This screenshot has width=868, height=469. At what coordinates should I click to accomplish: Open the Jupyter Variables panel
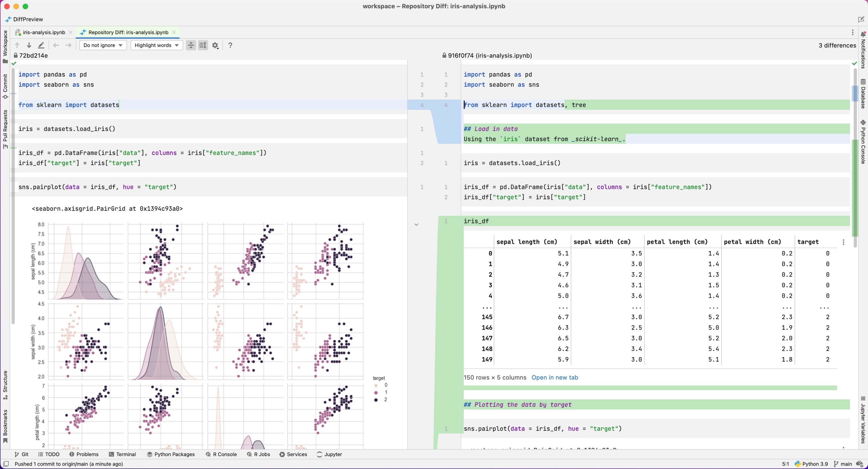(x=863, y=422)
